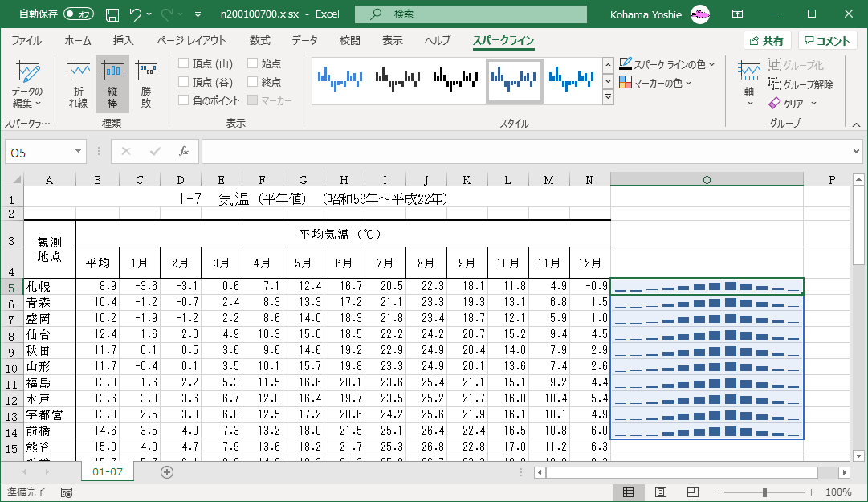Open the 数式 ribbon tab
The image size is (868, 502).
259,41
